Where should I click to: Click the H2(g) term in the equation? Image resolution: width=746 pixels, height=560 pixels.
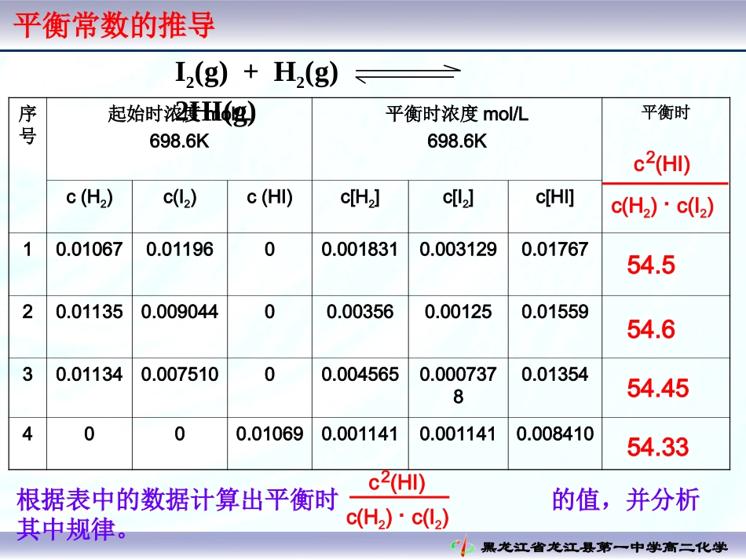306,75
